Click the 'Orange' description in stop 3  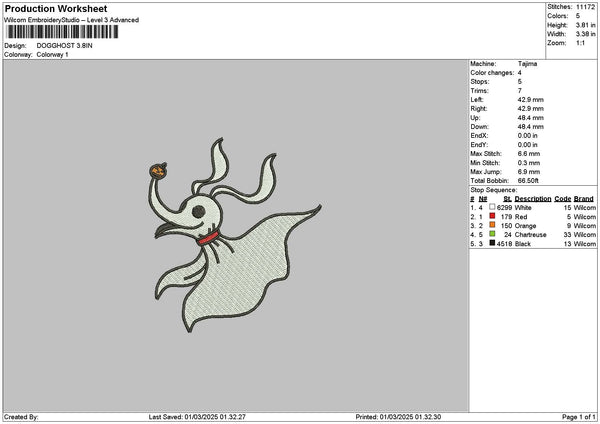(525, 226)
